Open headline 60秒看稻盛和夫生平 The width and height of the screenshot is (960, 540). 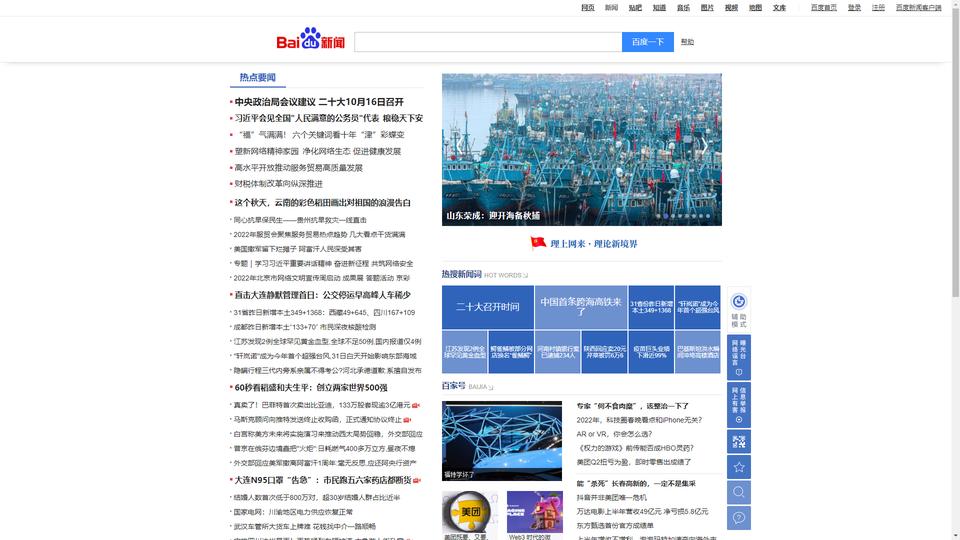click(x=311, y=388)
